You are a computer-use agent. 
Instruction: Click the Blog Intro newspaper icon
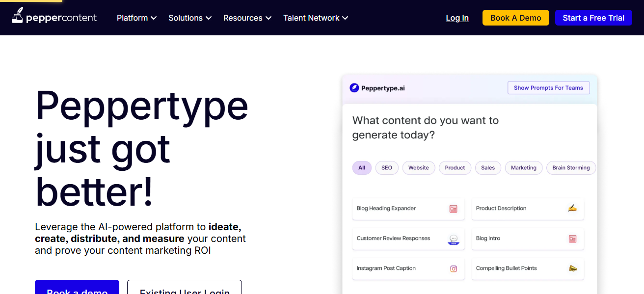pos(572,239)
